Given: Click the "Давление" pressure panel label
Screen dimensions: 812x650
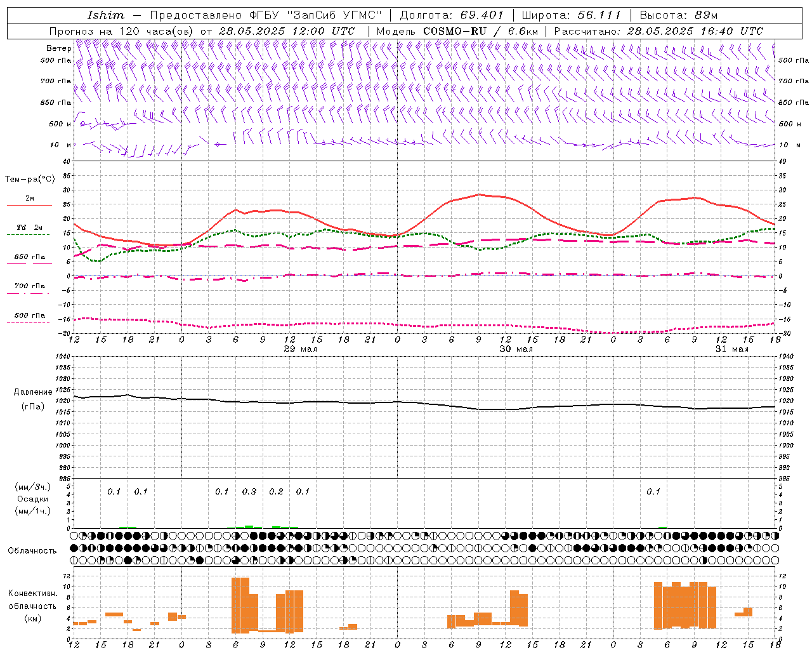Looking at the screenshot, I should coord(32,392).
